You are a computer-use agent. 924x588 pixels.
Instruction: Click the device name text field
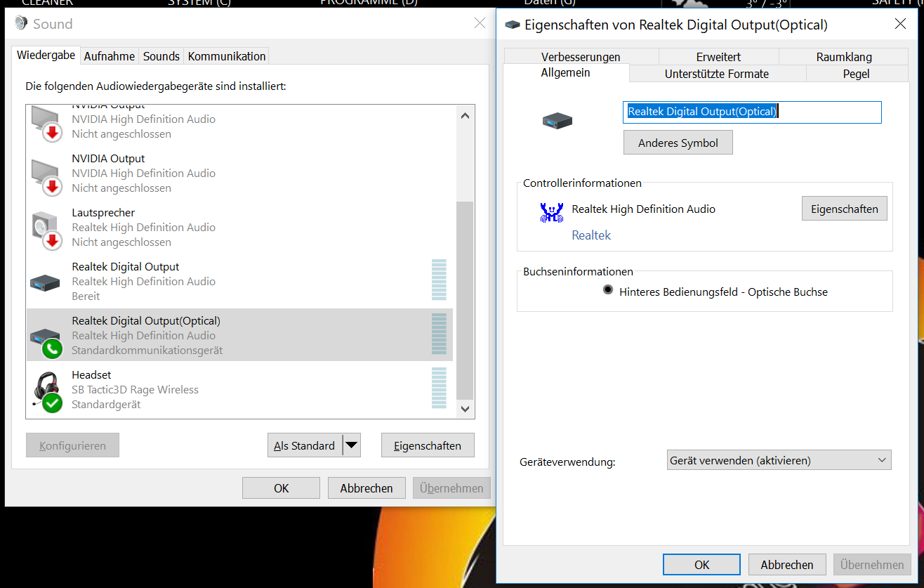(x=752, y=112)
